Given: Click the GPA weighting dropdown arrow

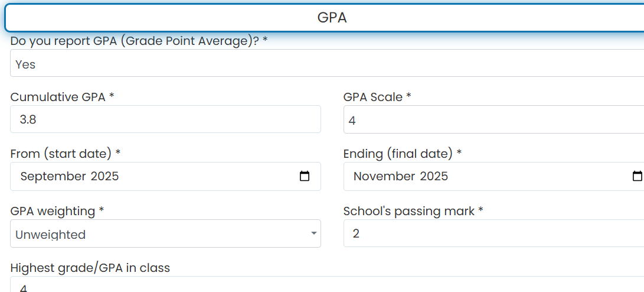Looking at the screenshot, I should (314, 233).
